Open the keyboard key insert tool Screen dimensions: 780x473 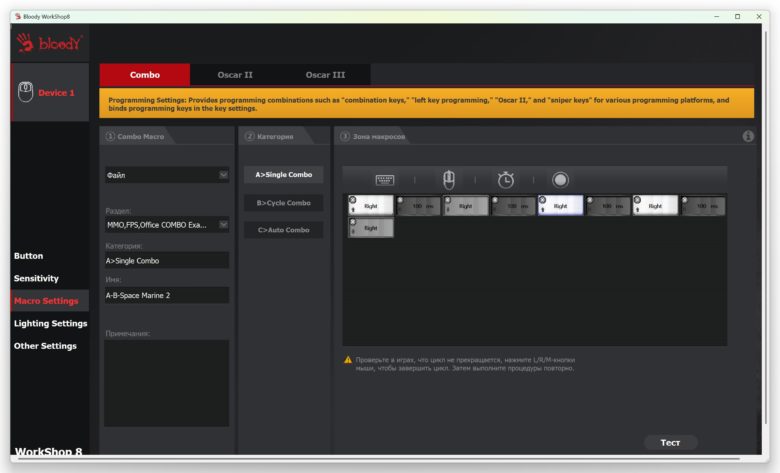tap(385, 180)
